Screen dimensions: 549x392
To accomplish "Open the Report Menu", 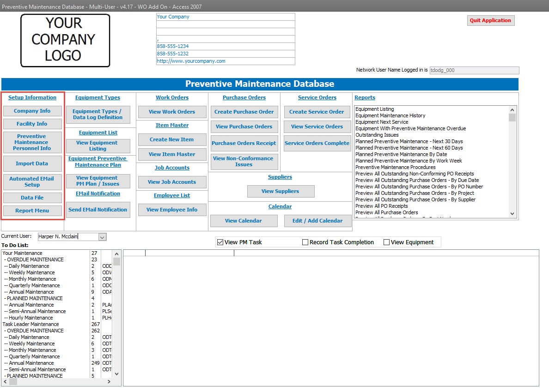I will click(x=32, y=211).
